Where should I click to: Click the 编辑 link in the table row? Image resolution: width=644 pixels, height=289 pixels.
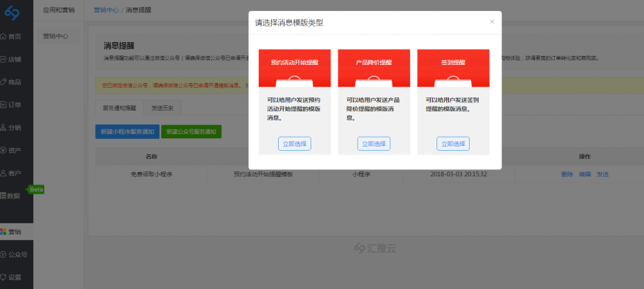[x=585, y=174]
